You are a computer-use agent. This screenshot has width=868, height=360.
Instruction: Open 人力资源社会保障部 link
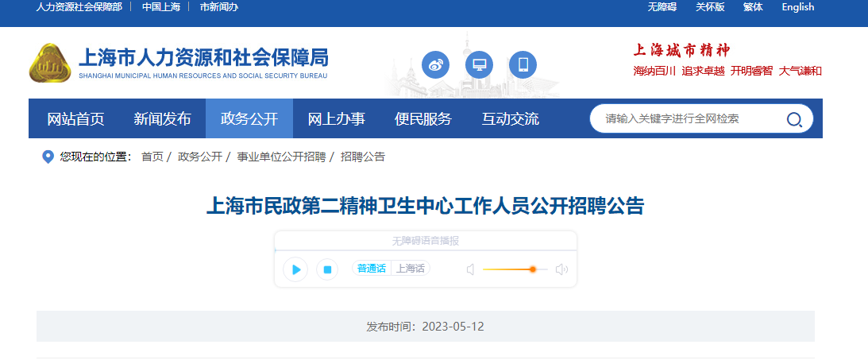click(79, 7)
